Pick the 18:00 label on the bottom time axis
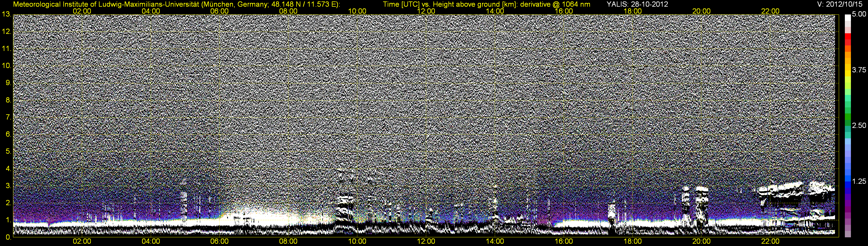The height and width of the screenshot is (246, 868). tap(632, 242)
